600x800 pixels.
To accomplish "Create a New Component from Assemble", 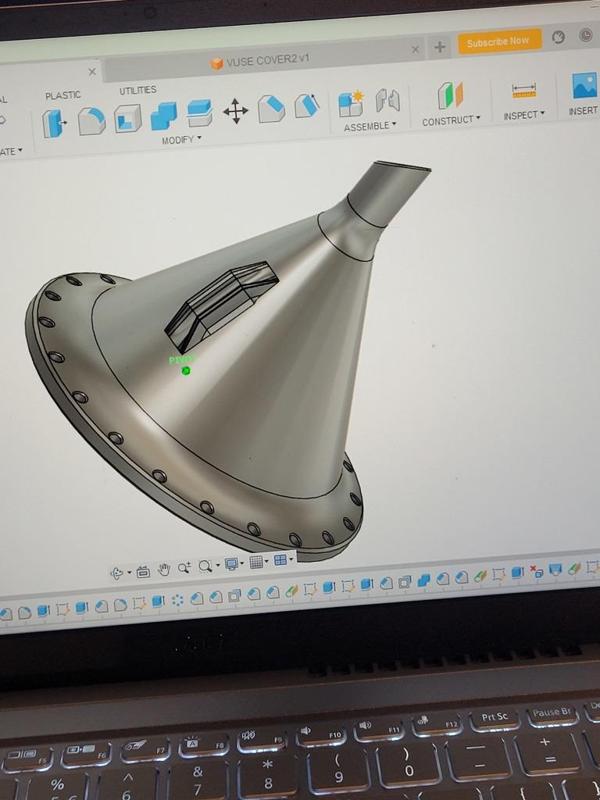I will 351,104.
